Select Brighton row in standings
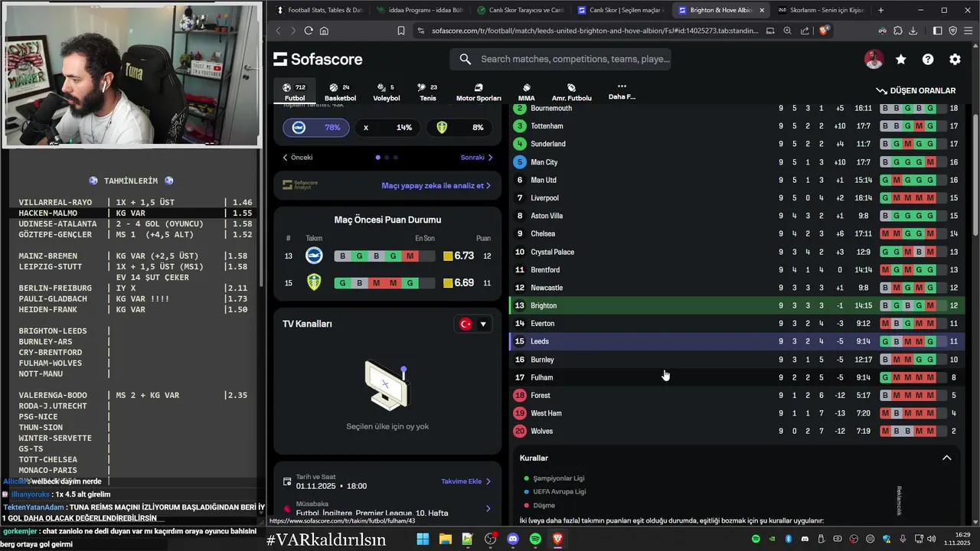 737,305
